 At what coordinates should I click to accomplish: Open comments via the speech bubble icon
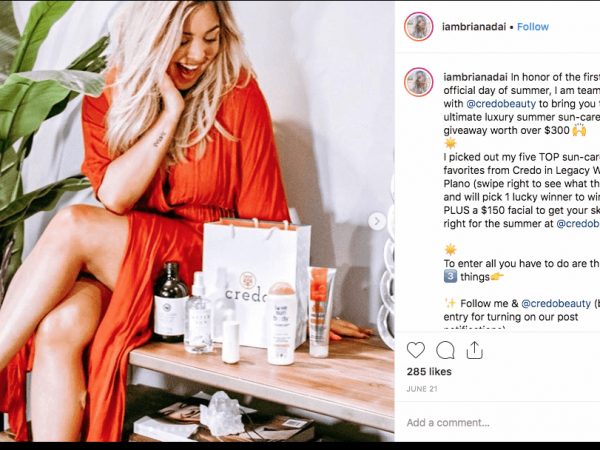point(445,350)
